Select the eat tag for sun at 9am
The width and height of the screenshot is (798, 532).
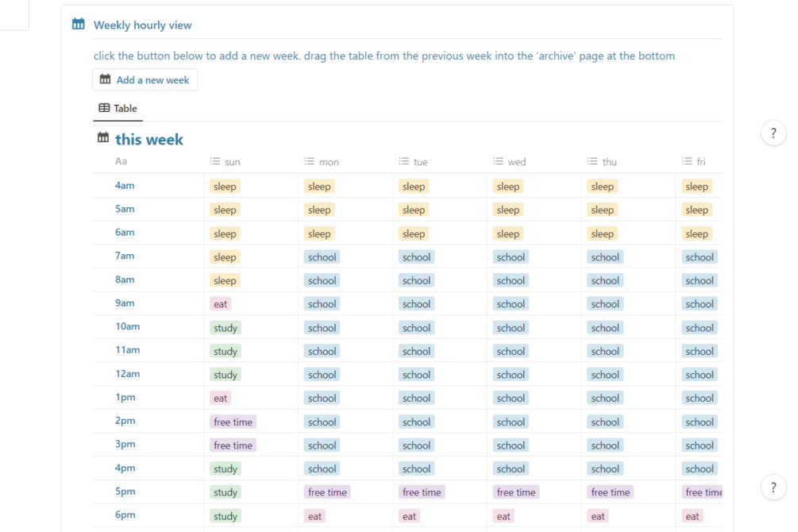(221, 304)
